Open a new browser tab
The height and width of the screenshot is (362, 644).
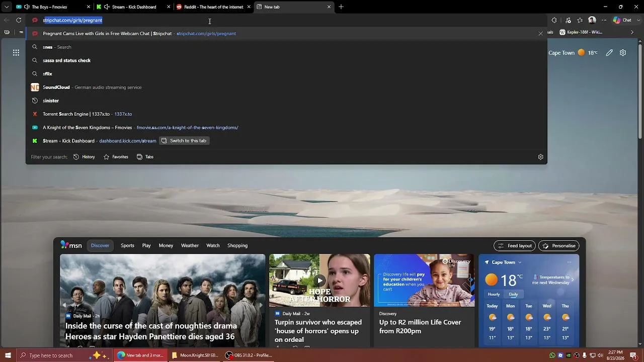[x=341, y=7]
